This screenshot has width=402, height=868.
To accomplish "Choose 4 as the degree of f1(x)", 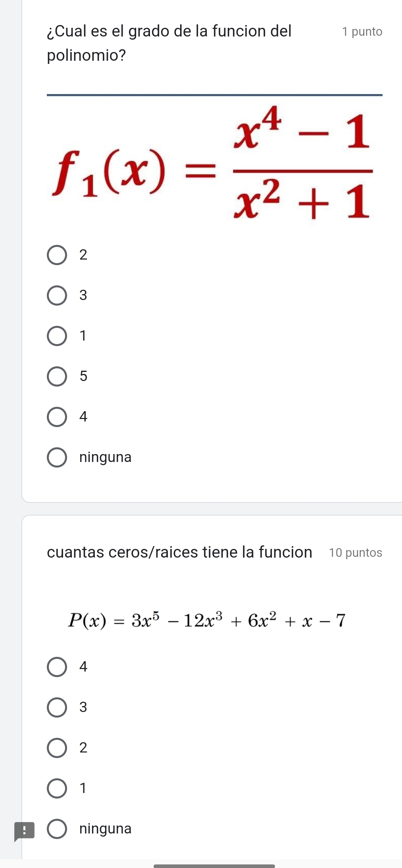I will pyautogui.click(x=57, y=417).
